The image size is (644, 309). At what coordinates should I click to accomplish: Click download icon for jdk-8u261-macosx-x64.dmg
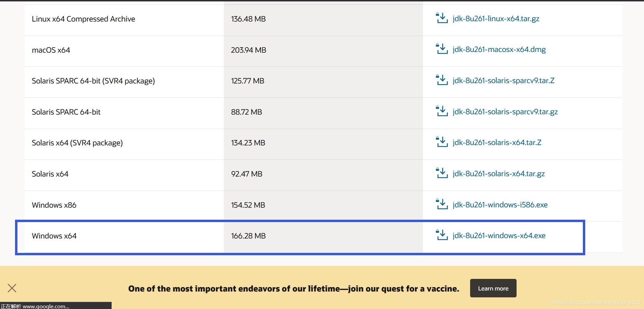442,49
